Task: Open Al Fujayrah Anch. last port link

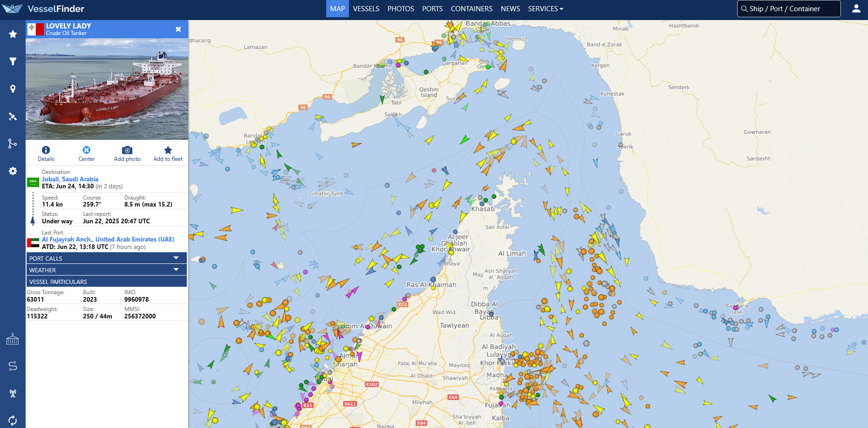Action: 108,239
